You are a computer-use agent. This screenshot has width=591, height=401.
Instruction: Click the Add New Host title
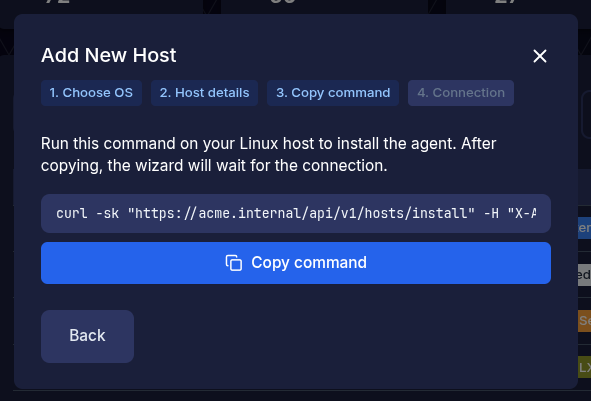109,55
